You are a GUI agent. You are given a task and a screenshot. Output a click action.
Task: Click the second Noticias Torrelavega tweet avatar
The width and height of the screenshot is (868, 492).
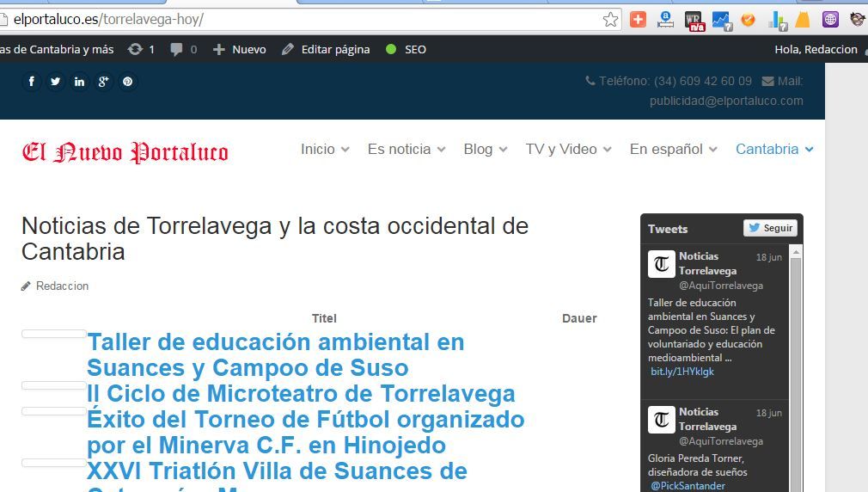tap(662, 420)
